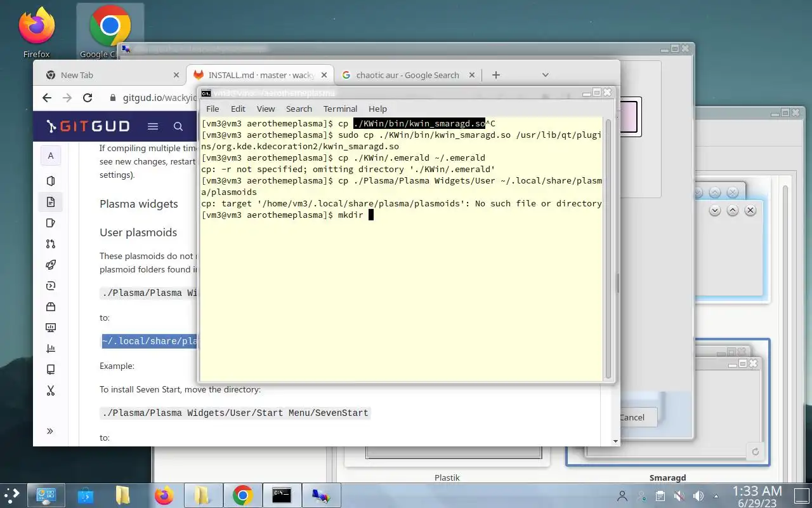
Task: Click the site padlock icon in Chrome
Action: tap(113, 98)
